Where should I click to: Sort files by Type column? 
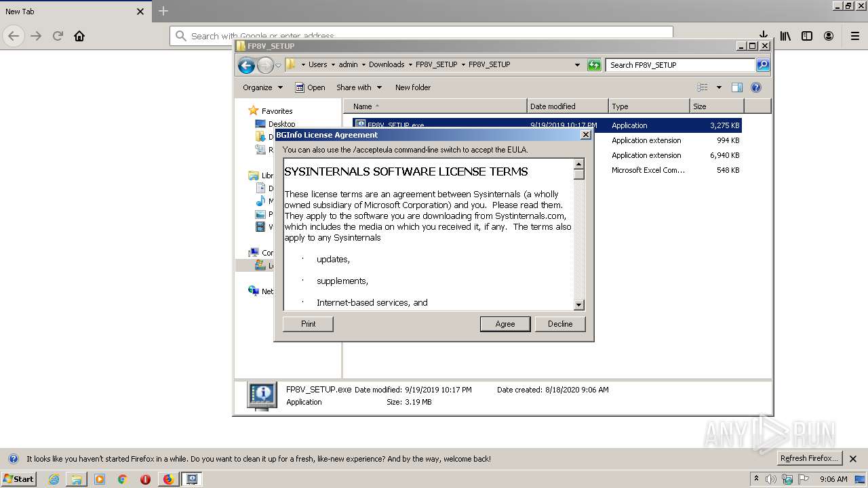pos(649,106)
